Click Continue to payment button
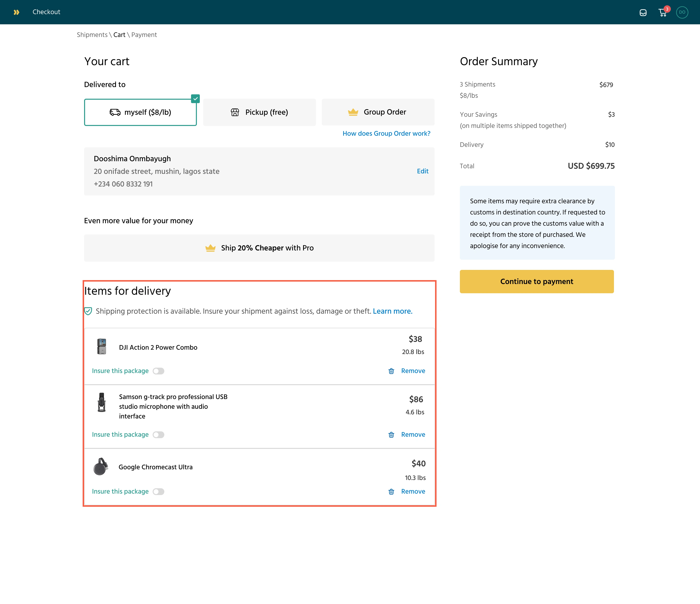The height and width of the screenshot is (604, 700). click(x=536, y=282)
